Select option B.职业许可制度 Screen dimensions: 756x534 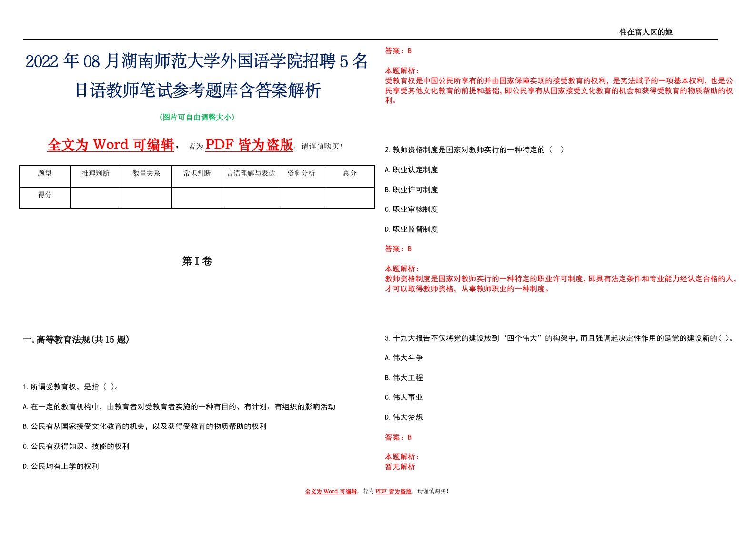click(412, 190)
